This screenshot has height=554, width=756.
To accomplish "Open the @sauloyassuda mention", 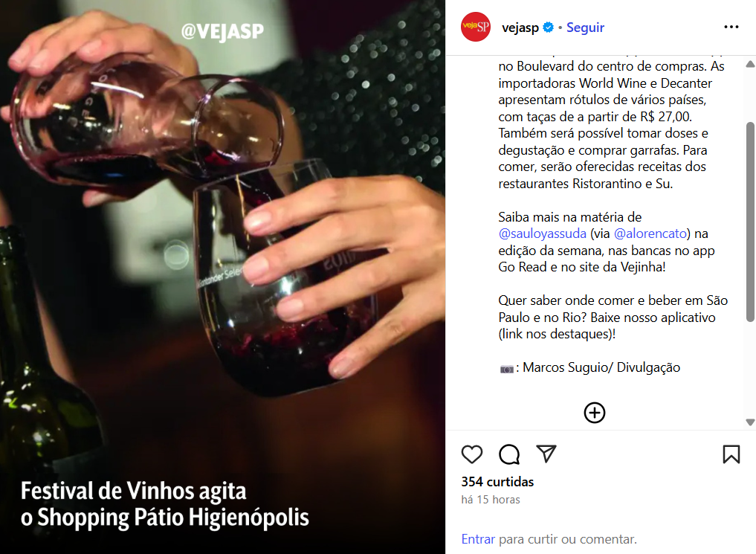I will pos(543,233).
